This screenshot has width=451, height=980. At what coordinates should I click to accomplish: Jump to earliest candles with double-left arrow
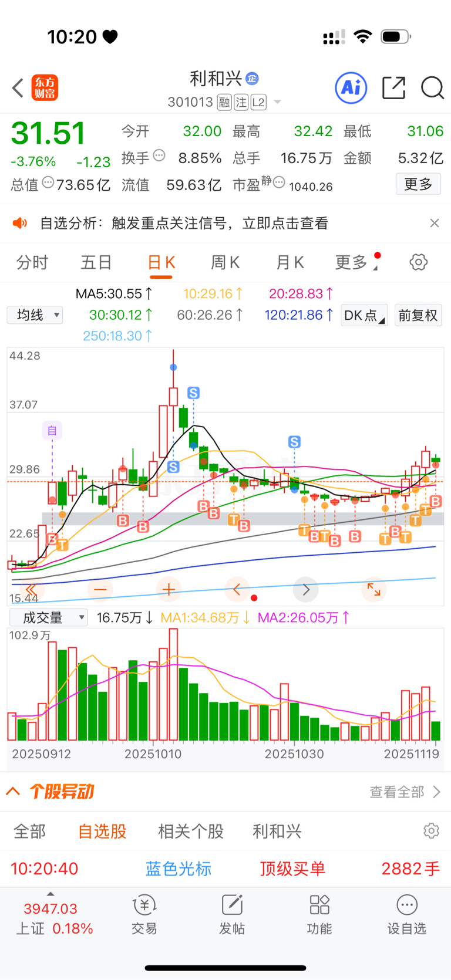31,589
